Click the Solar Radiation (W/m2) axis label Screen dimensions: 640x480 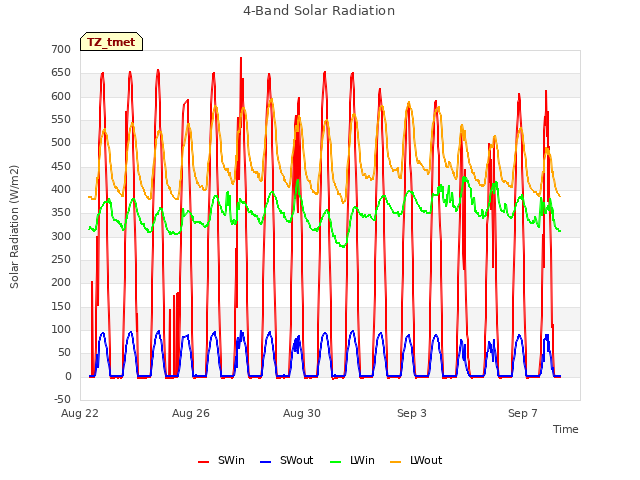(14, 227)
